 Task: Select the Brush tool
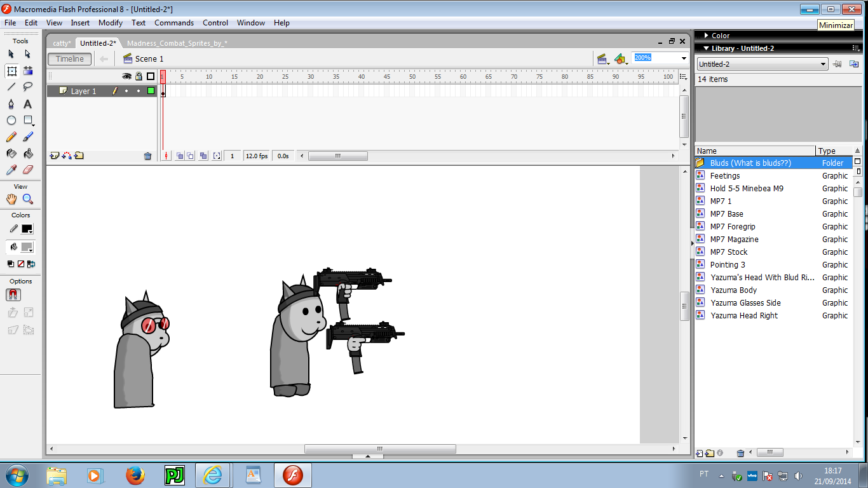pos(28,137)
